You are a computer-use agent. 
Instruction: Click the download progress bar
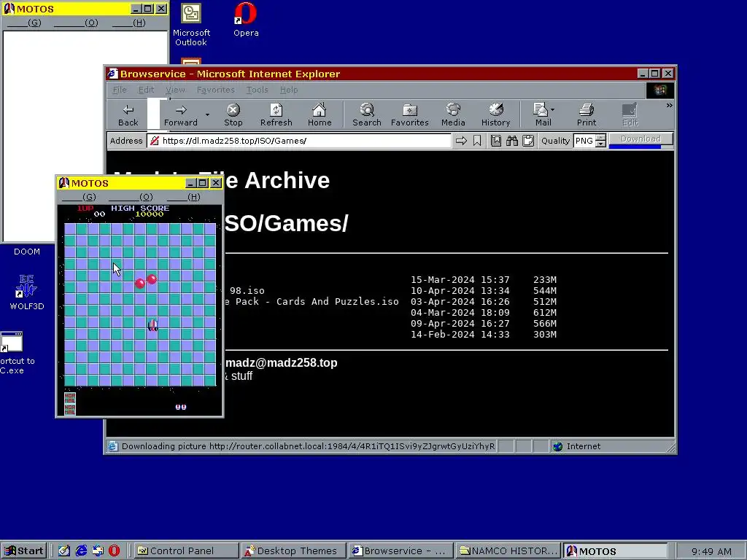coord(640,147)
